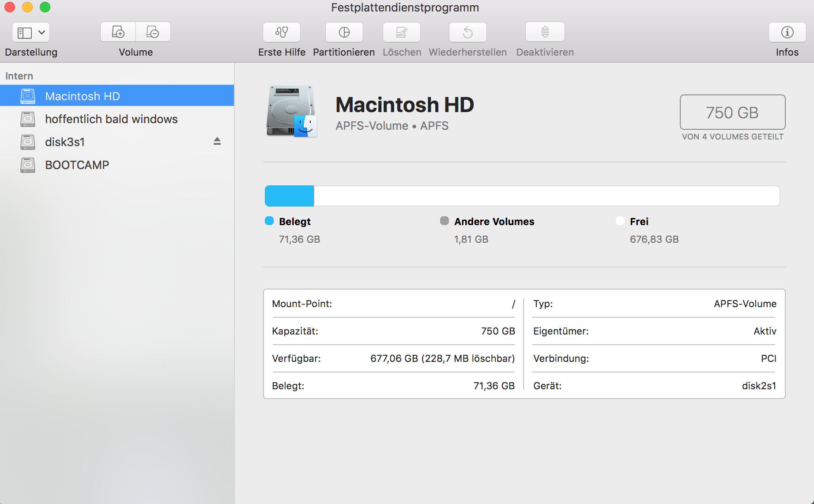
Task: Click the 750 GB capacity box
Action: pos(733,112)
